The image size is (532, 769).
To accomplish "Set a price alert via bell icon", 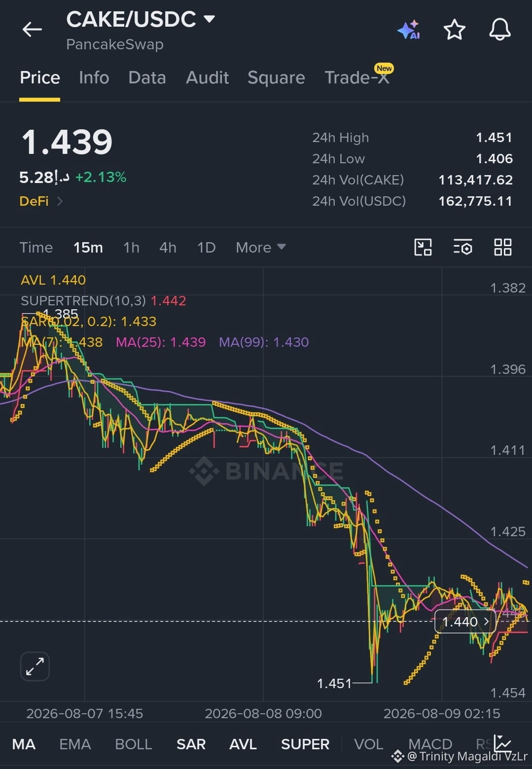I will (x=499, y=30).
